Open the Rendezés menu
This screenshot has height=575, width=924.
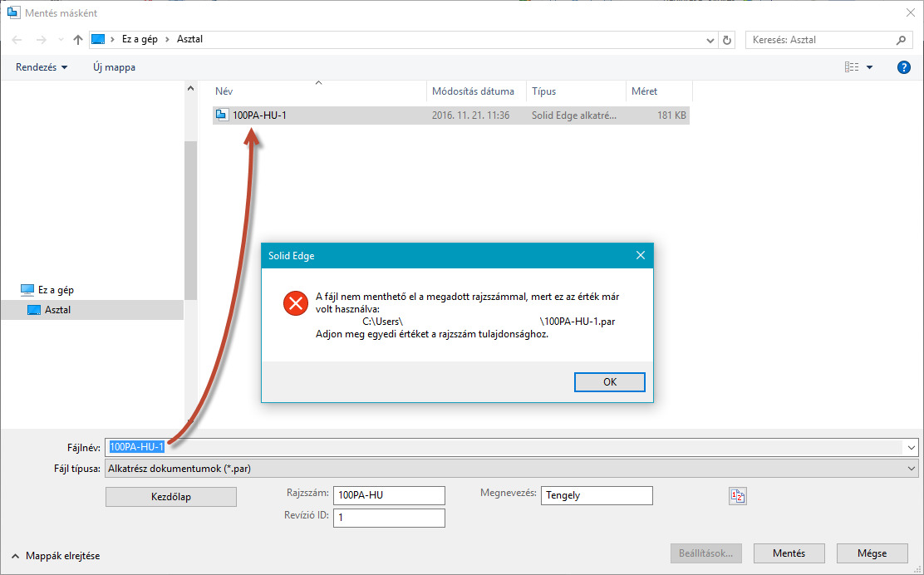pos(42,67)
